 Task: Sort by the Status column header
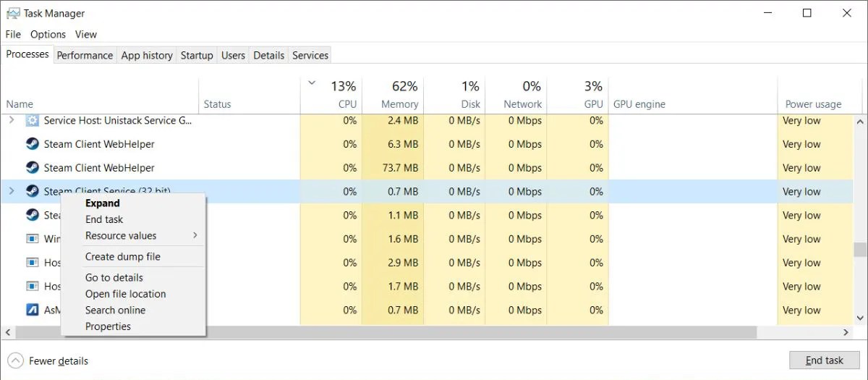[x=250, y=95]
